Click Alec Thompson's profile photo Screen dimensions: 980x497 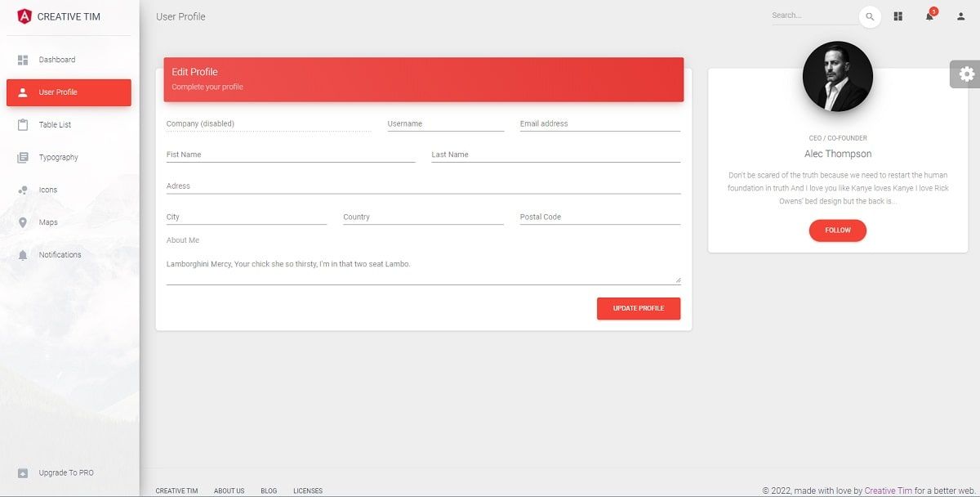click(838, 75)
